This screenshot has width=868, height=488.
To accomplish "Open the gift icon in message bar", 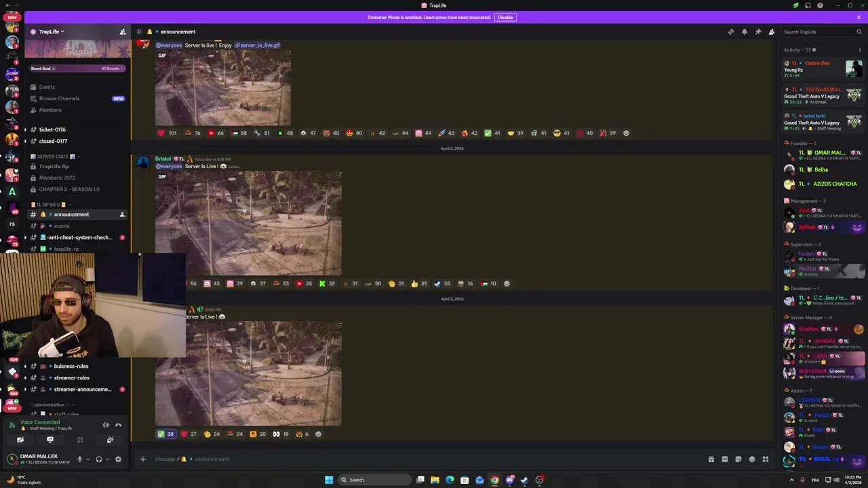I will 711,459.
